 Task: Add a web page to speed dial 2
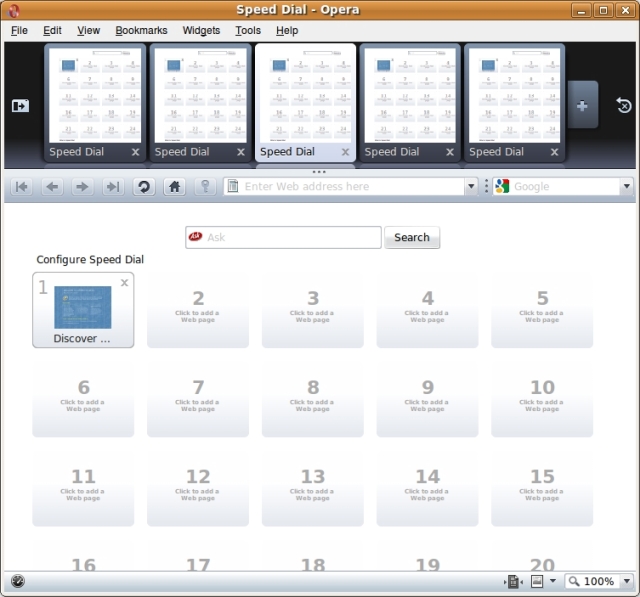pos(198,311)
